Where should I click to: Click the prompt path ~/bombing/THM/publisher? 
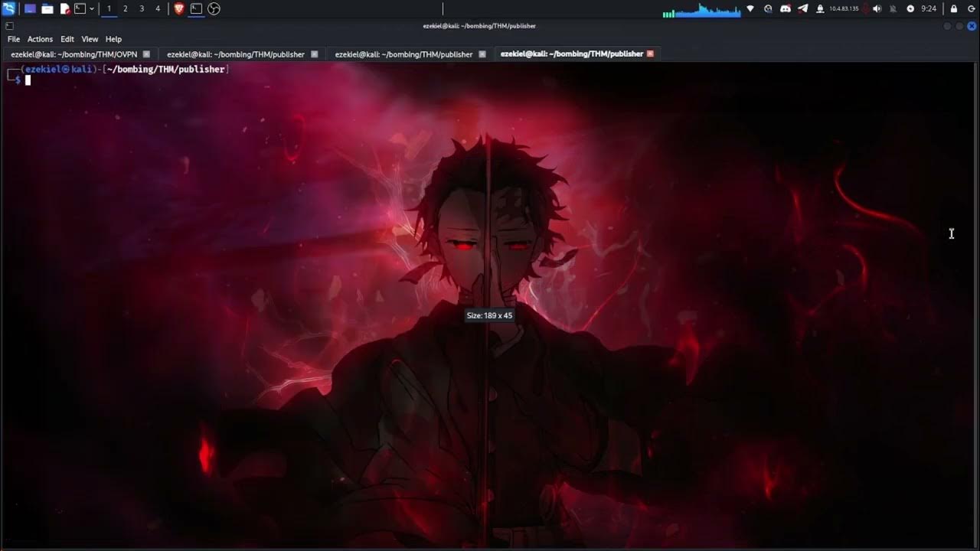[x=165, y=70]
